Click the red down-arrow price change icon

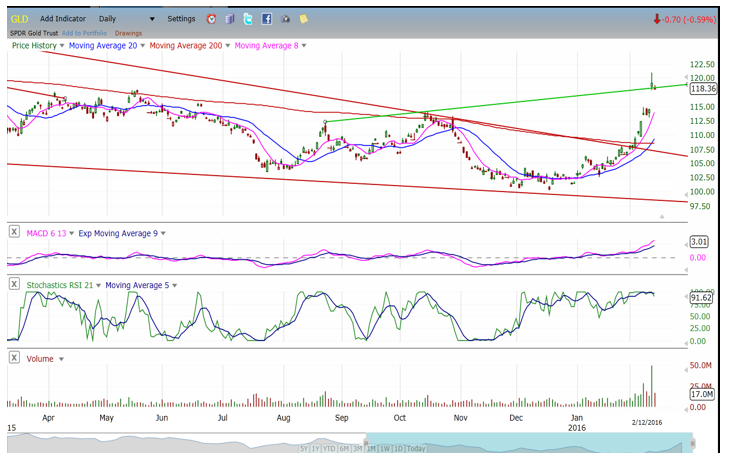point(657,20)
